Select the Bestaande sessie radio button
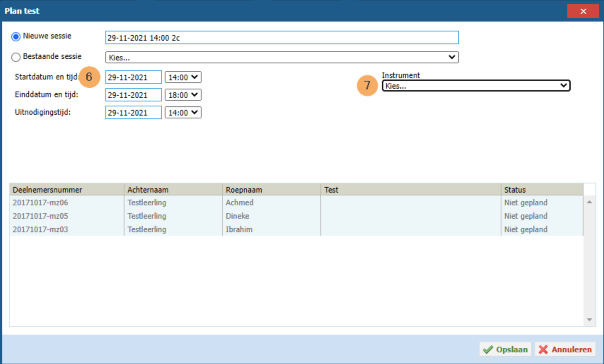Image resolution: width=604 pixels, height=364 pixels. (16, 57)
